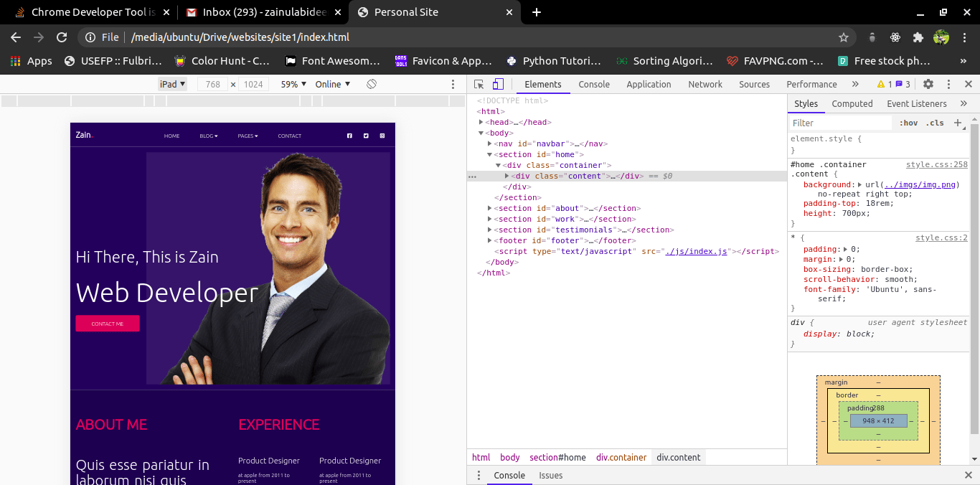
Task: Expand the padding shorthand property triangle
Action: click(x=846, y=249)
